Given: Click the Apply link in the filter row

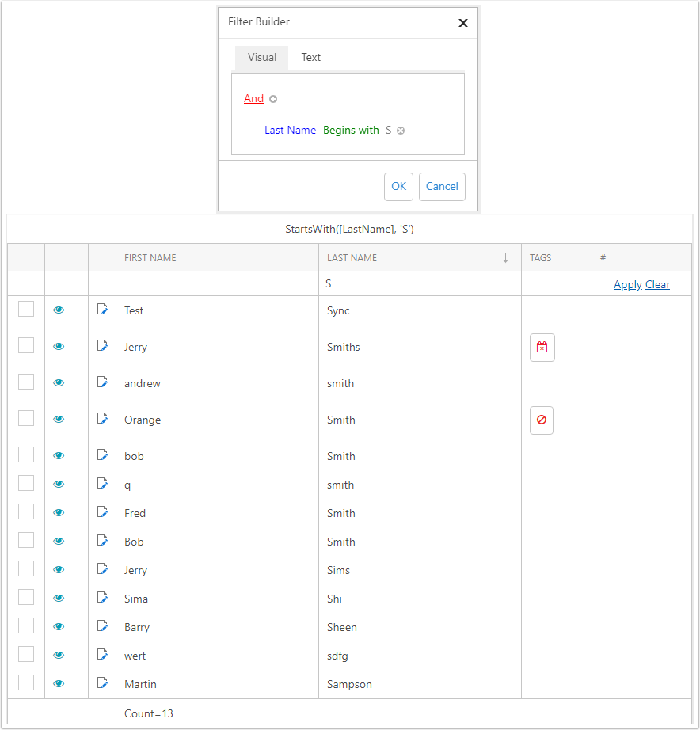Looking at the screenshot, I should coord(628,284).
